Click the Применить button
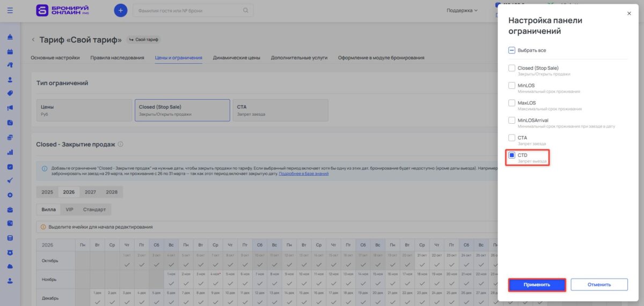644x306 pixels. 537,285
